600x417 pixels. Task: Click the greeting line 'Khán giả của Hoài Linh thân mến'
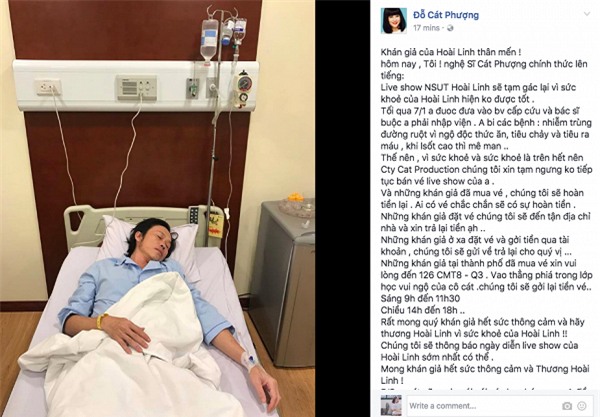tap(450, 52)
